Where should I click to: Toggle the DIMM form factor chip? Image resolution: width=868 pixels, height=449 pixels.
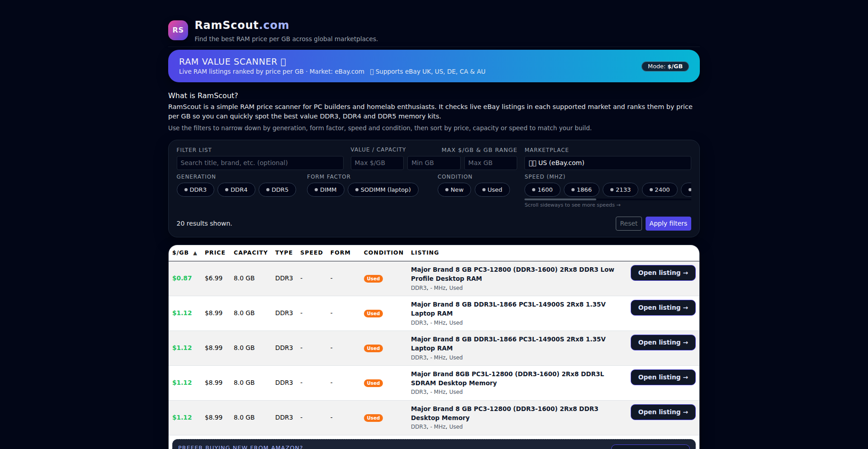[x=325, y=190]
